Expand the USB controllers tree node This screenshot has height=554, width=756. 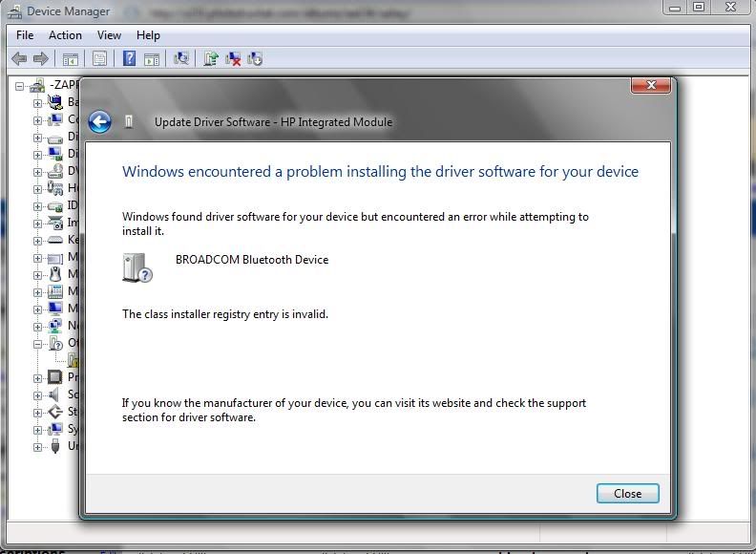click(x=37, y=447)
